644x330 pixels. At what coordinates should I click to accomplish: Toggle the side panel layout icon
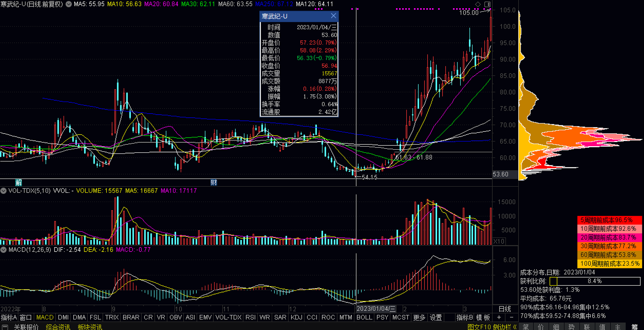[487, 4]
